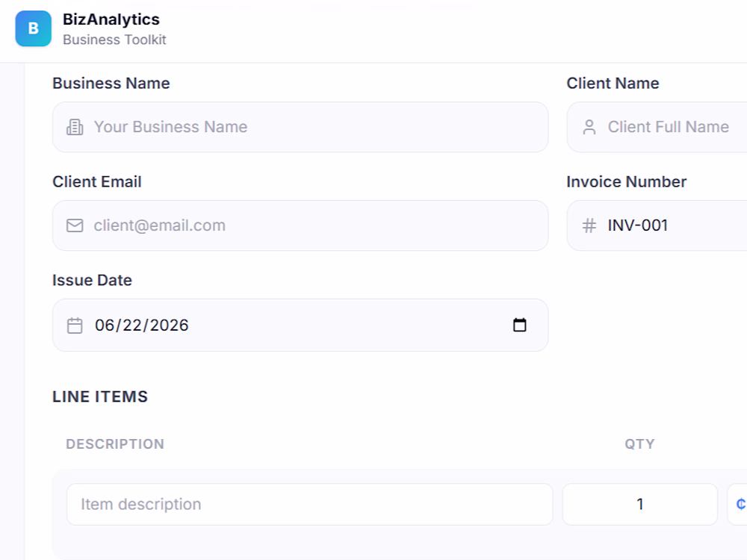Focus the Your Business Name input
This screenshot has width=747, height=560.
click(300, 127)
